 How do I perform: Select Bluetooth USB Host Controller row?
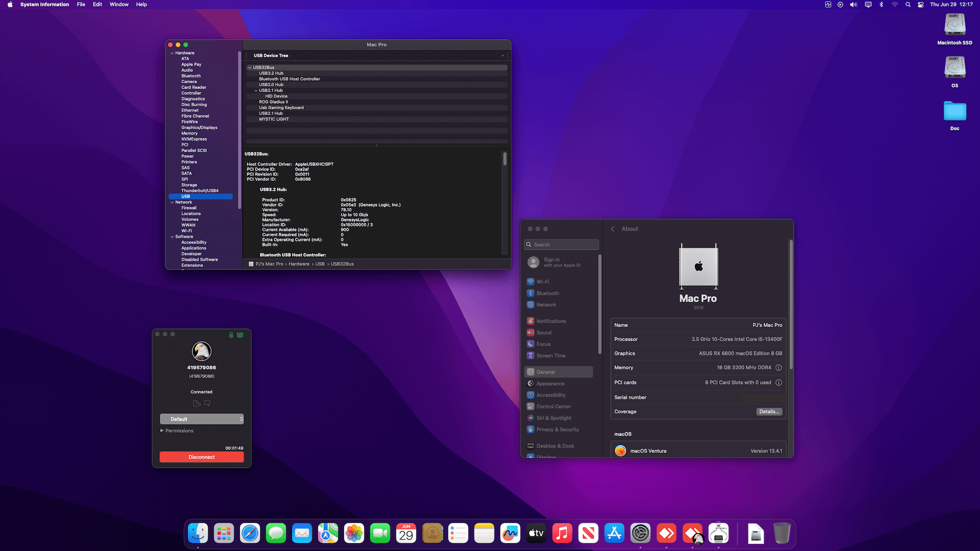point(377,79)
